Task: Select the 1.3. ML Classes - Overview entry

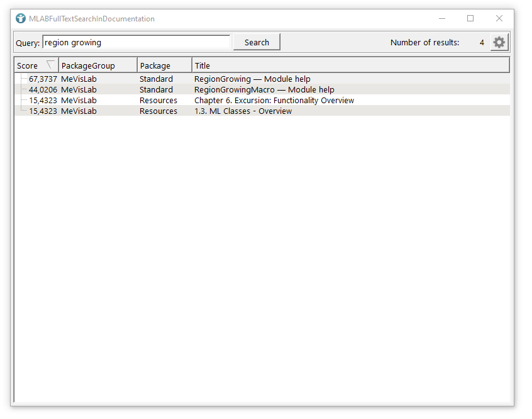Action: click(243, 111)
